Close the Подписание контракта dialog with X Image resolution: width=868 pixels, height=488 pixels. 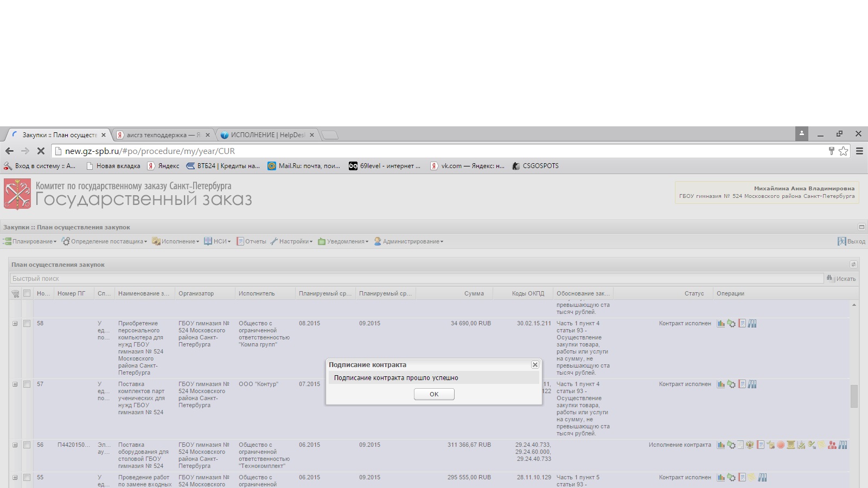[535, 365]
